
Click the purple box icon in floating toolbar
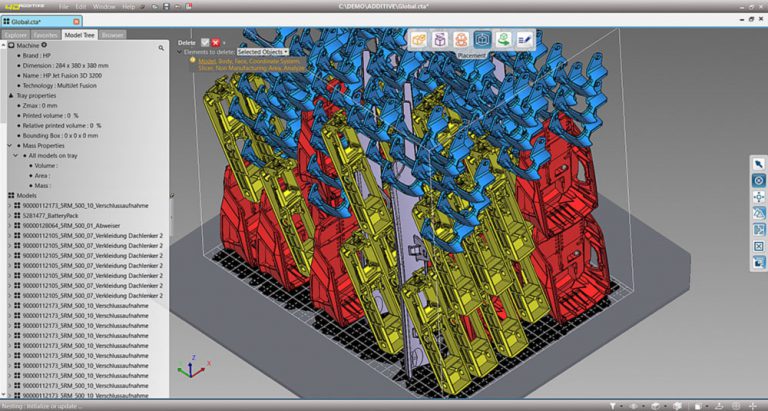(x=439, y=40)
